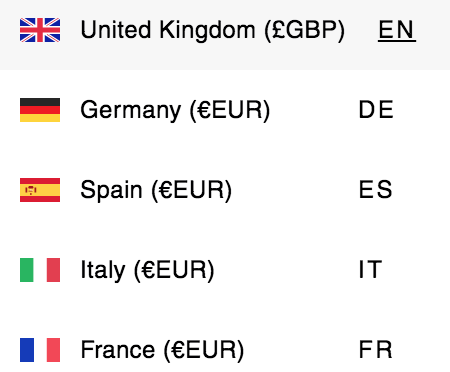Click (€EUR) beside Spain

coord(191,191)
